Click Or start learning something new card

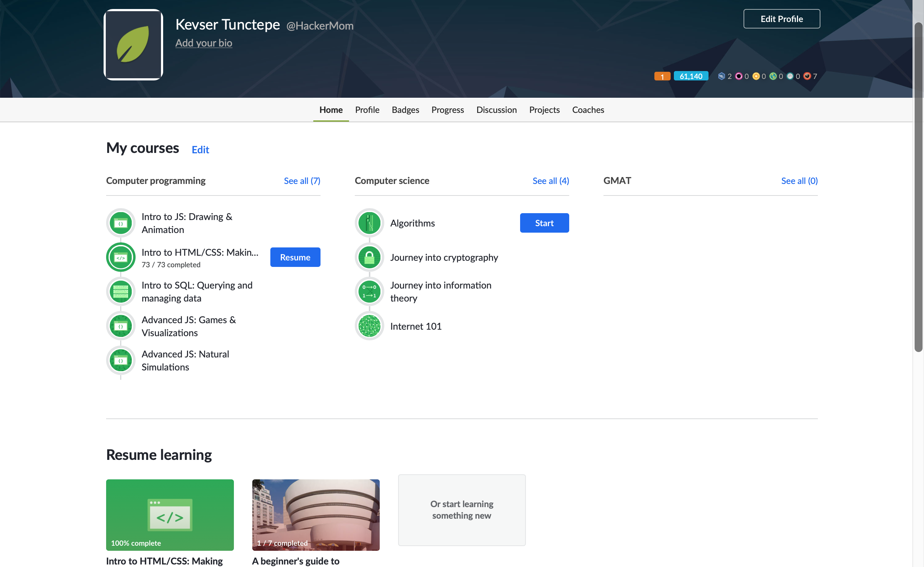pyautogui.click(x=461, y=510)
